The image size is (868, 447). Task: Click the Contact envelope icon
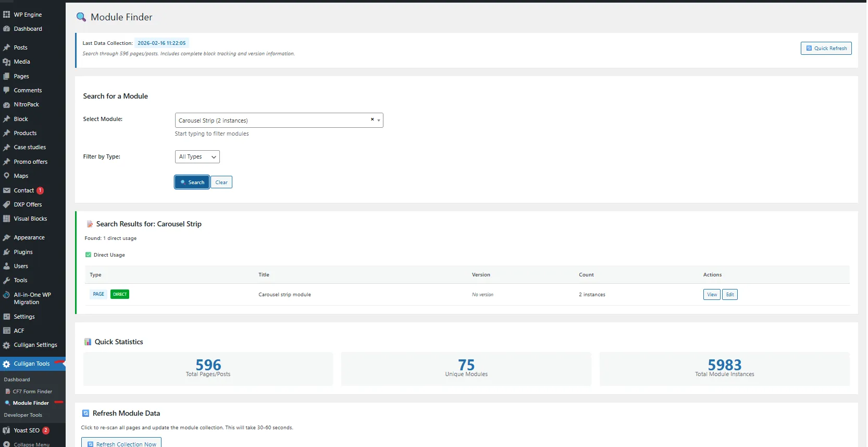[x=6, y=190]
